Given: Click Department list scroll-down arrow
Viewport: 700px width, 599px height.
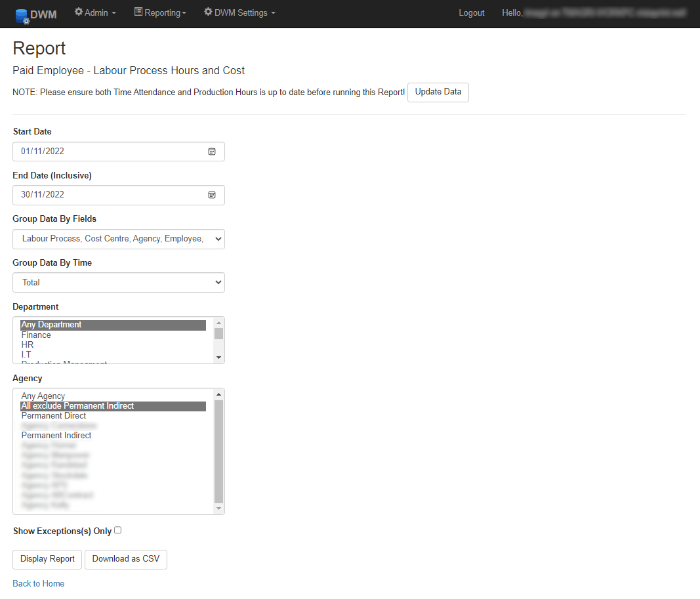Looking at the screenshot, I should click(x=218, y=358).
